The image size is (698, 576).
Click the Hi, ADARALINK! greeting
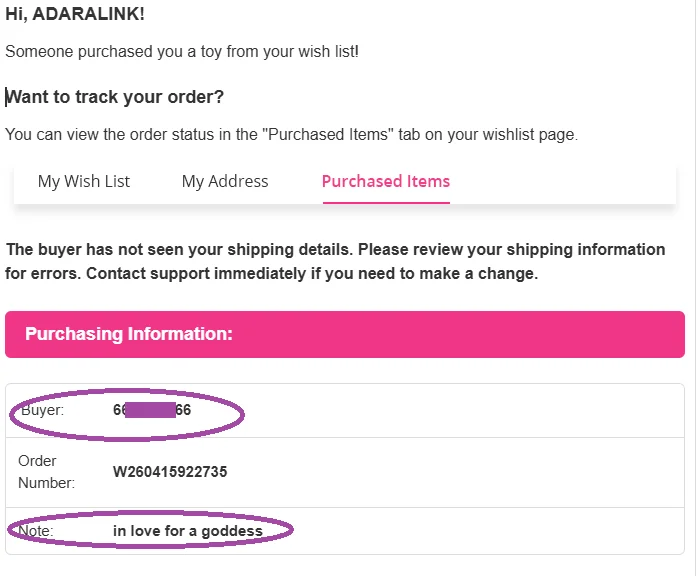pos(75,15)
